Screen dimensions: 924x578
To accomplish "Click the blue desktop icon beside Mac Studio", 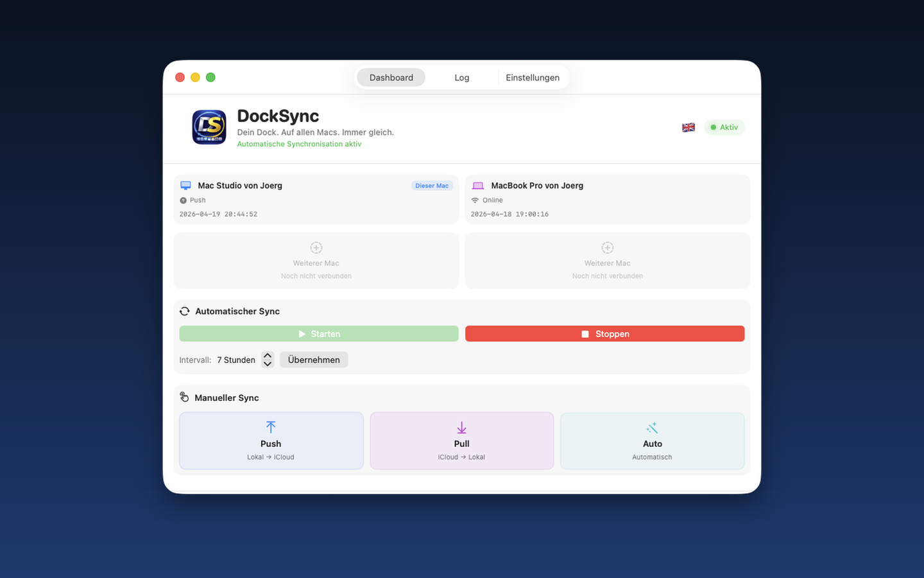I will (x=185, y=186).
